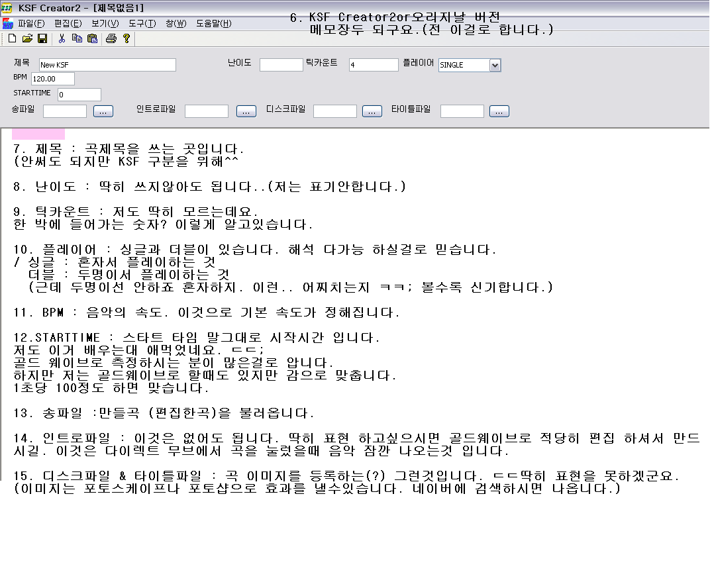Open help with the question mark icon
The width and height of the screenshot is (710, 588).
click(x=127, y=38)
